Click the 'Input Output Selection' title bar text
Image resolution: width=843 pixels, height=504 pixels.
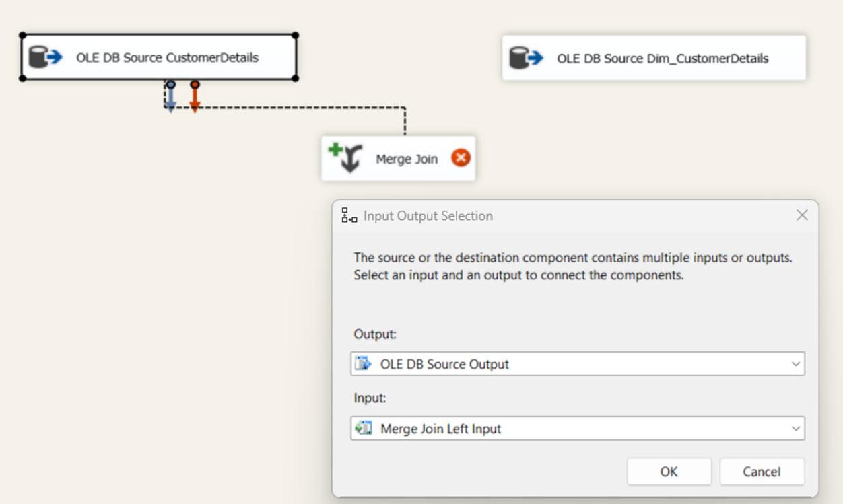click(x=428, y=216)
